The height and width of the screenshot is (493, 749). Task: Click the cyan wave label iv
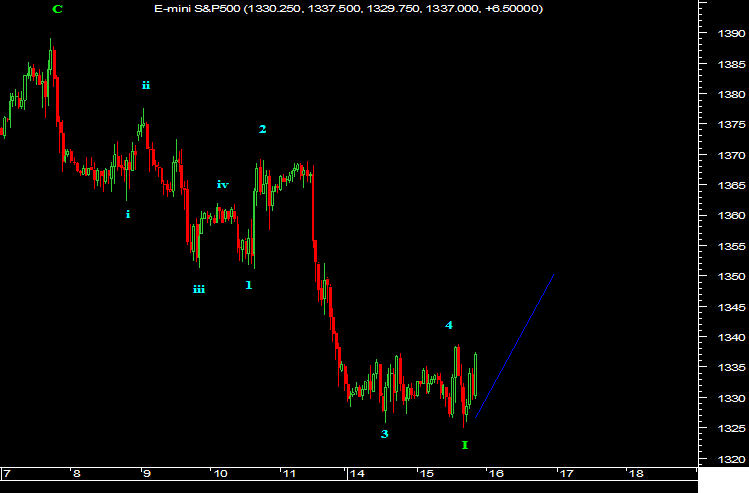[x=223, y=184]
